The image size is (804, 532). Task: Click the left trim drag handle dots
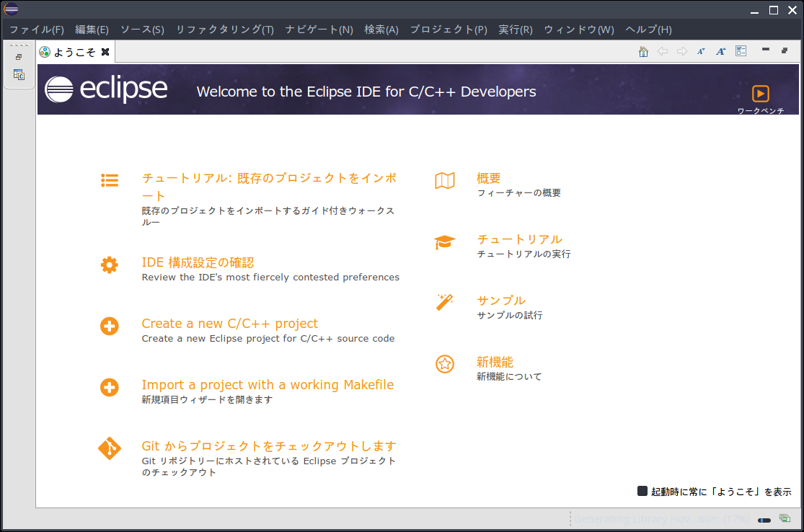19,45
